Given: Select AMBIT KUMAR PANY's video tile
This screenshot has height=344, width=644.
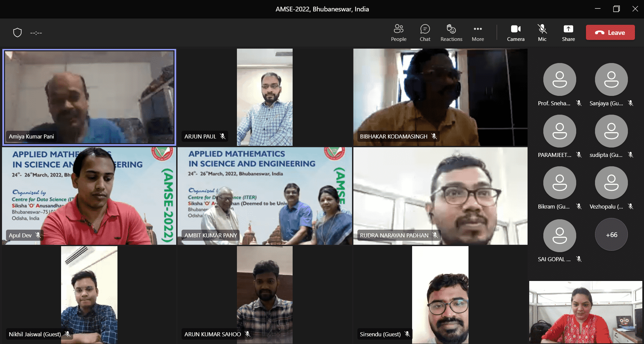Looking at the screenshot, I should pyautogui.click(x=264, y=196).
